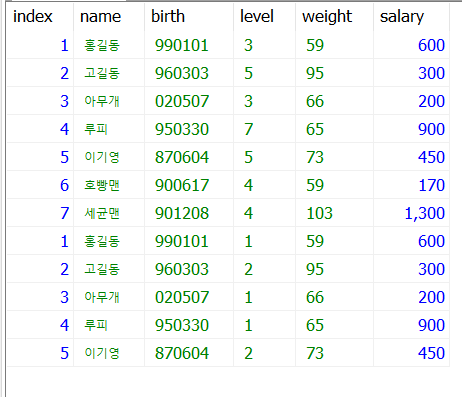The image size is (462, 397).
Task: Click the level column header
Action: (x=265, y=16)
